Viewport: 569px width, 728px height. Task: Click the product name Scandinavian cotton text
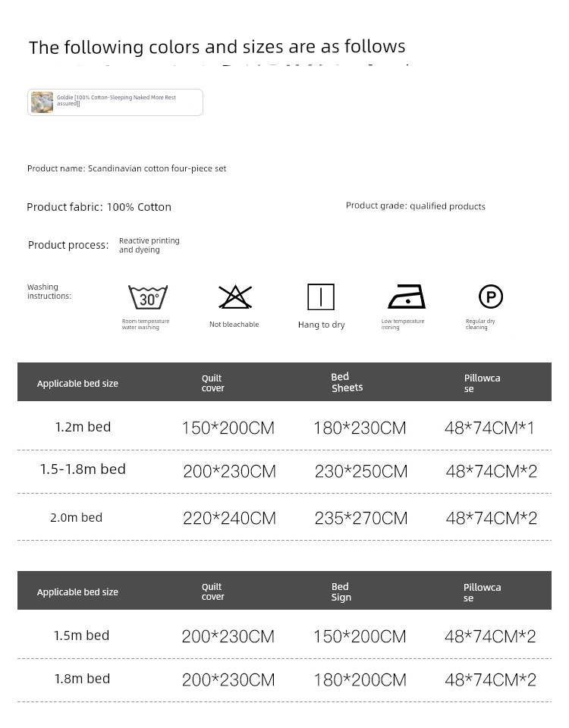[x=127, y=168]
